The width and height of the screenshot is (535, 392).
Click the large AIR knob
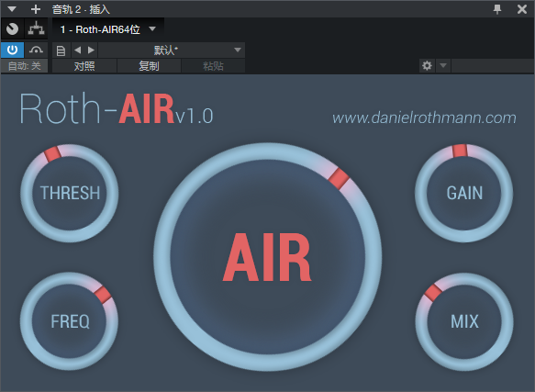click(x=268, y=257)
